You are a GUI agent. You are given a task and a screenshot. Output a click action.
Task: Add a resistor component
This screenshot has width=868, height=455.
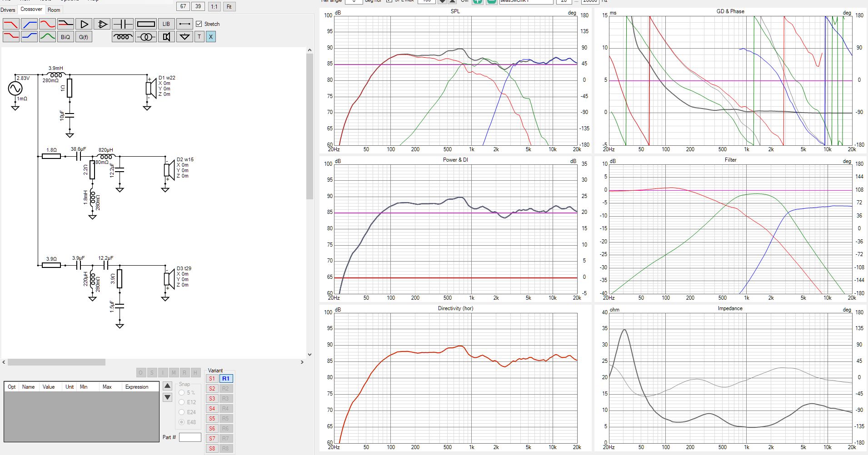(146, 24)
